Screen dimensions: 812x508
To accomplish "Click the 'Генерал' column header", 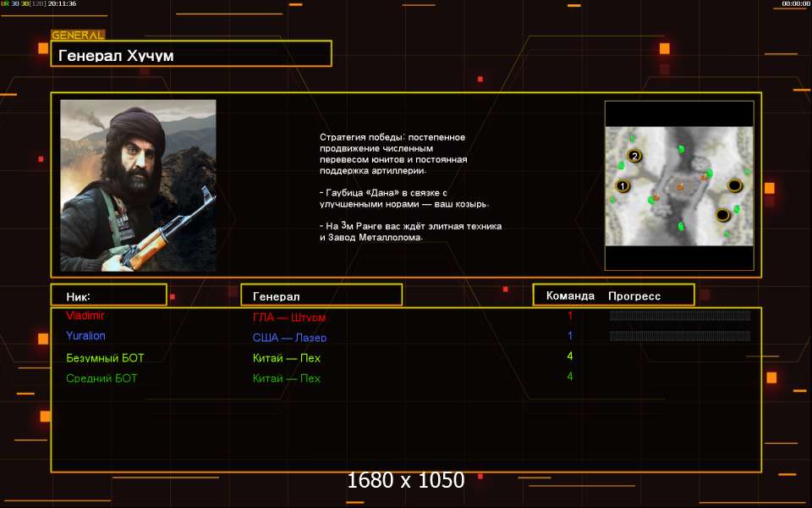I will click(x=321, y=295).
